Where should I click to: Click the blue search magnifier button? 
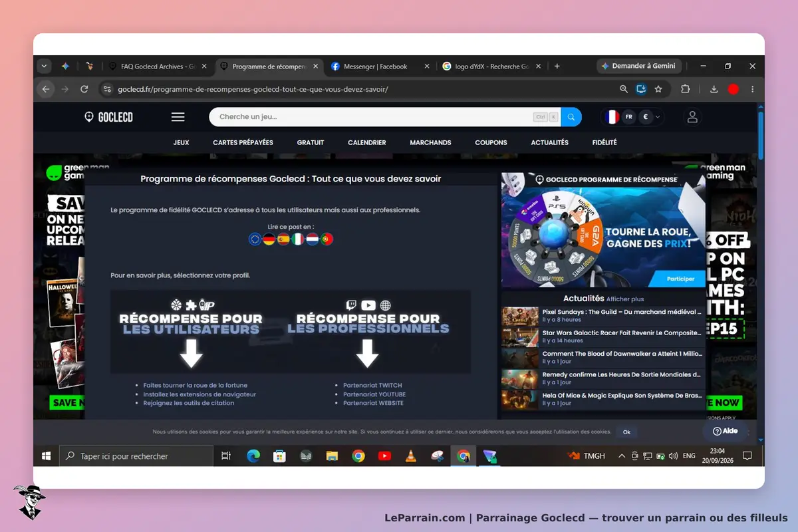point(571,117)
